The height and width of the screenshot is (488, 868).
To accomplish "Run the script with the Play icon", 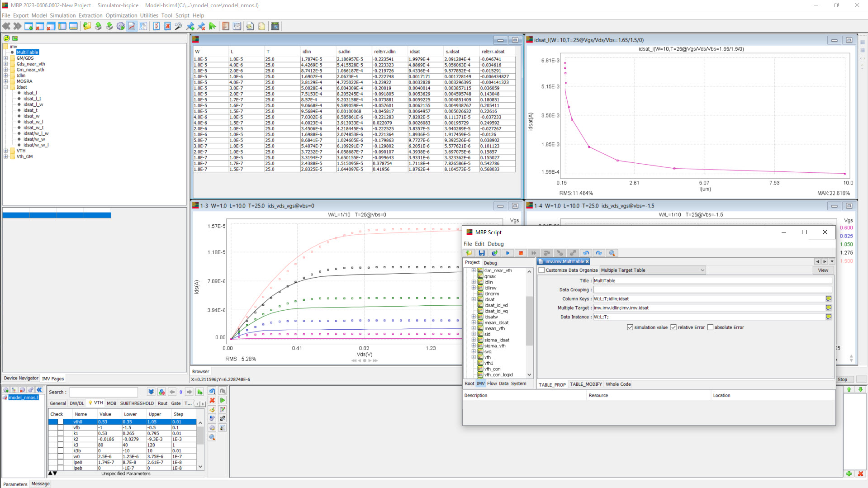I will (x=508, y=253).
